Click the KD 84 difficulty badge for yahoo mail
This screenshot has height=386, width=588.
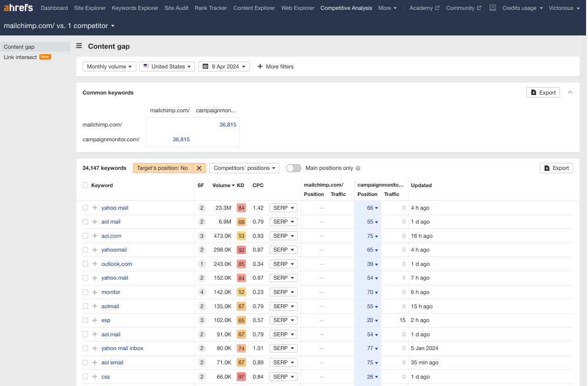[x=241, y=208]
